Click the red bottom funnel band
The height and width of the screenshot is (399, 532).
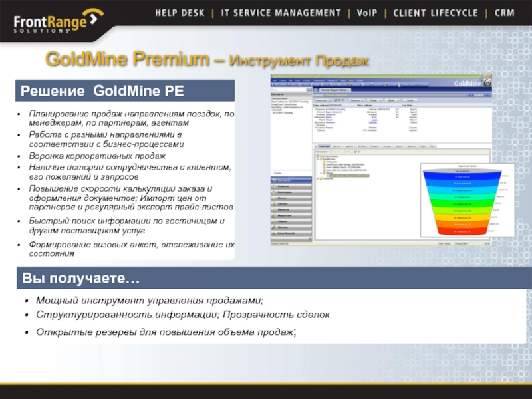pos(462,231)
